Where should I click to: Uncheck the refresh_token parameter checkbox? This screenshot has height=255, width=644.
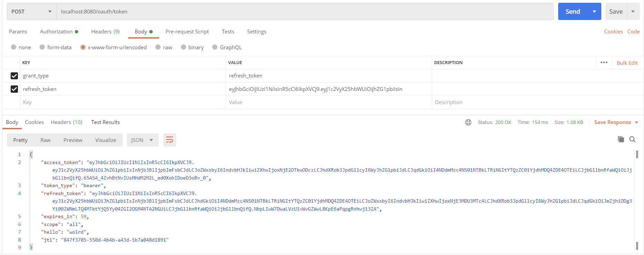click(x=14, y=89)
